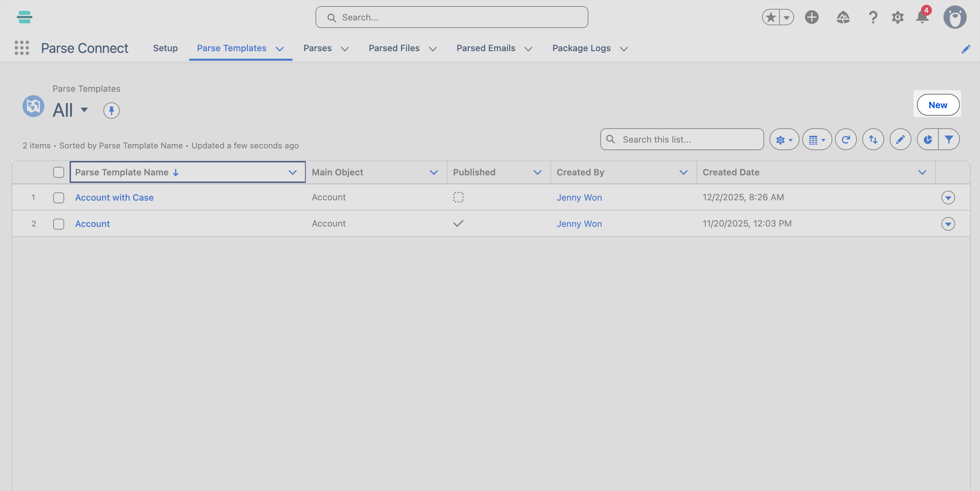Open the filters funnel panel
Image resolution: width=980 pixels, height=491 pixels.
949,139
